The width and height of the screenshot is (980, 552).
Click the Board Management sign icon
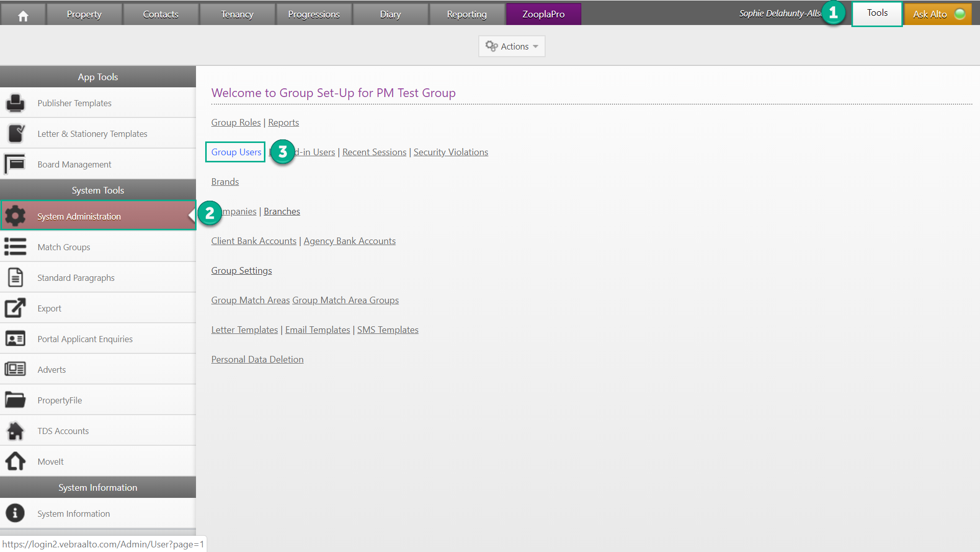coord(15,164)
